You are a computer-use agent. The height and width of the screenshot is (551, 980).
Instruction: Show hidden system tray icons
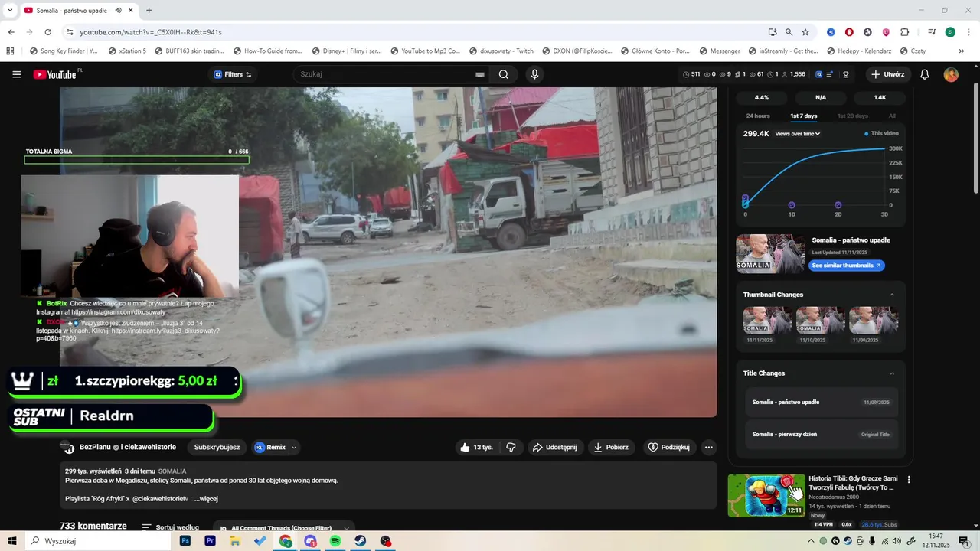[x=812, y=541]
